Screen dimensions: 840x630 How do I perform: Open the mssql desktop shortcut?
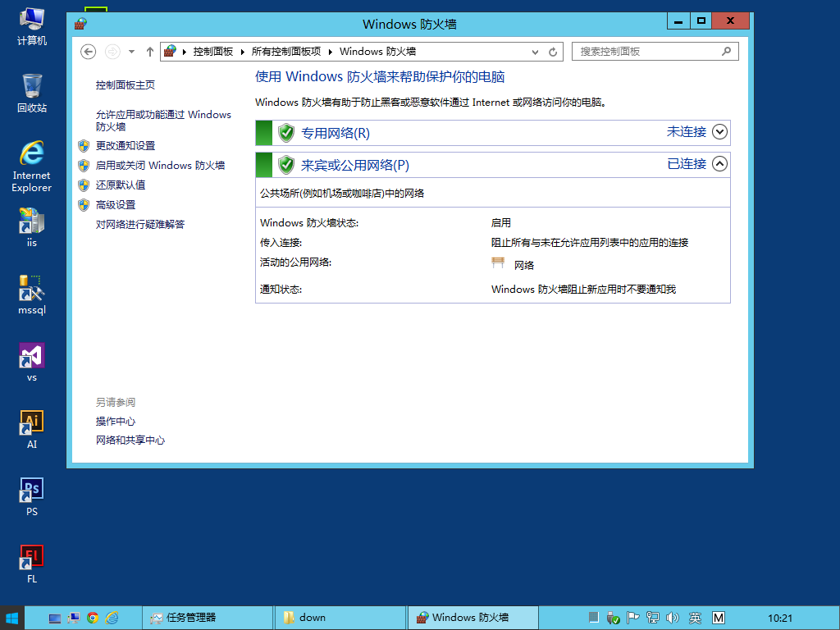point(32,295)
